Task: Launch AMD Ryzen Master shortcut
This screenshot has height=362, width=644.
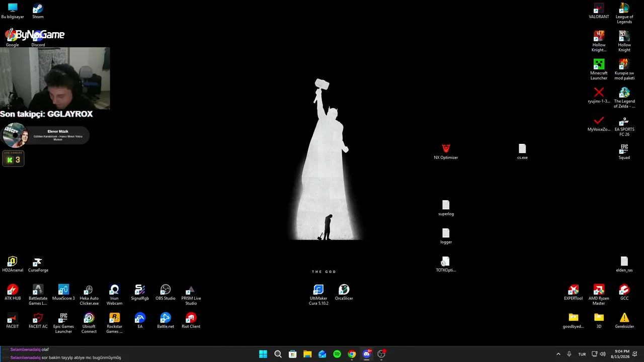Action: (599, 295)
